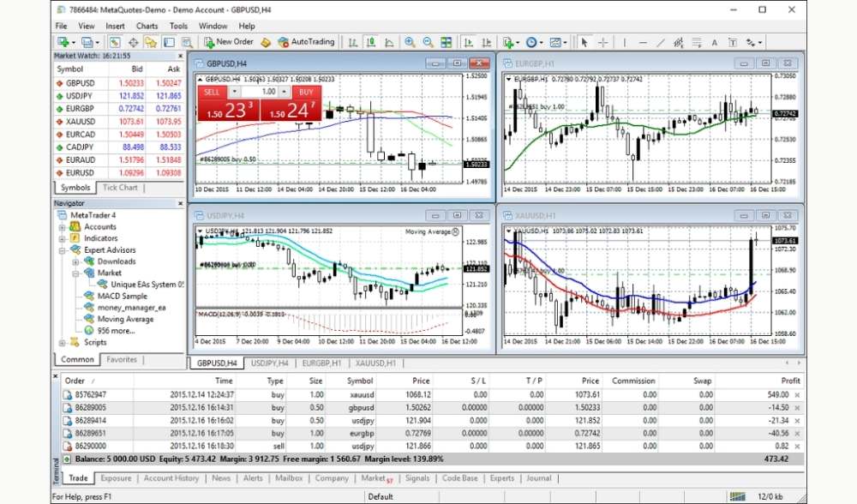Toggle the Terminal window icon

coord(169,42)
